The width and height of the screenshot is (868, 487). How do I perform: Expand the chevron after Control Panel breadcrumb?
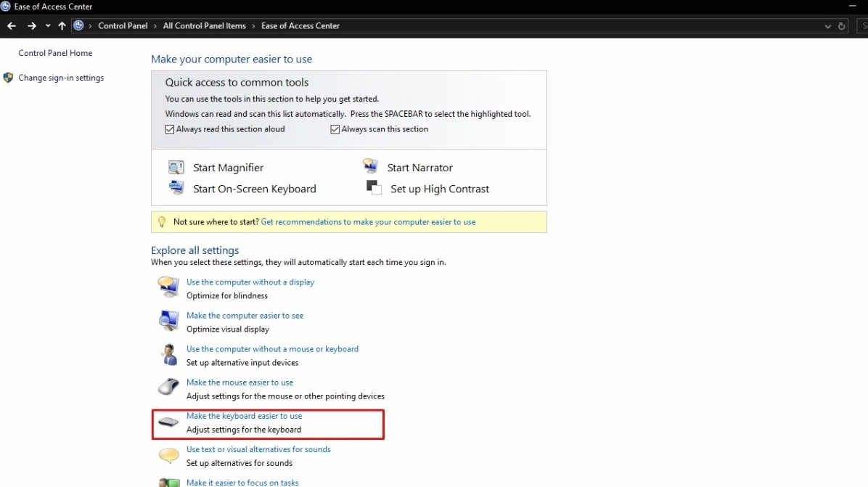[155, 26]
